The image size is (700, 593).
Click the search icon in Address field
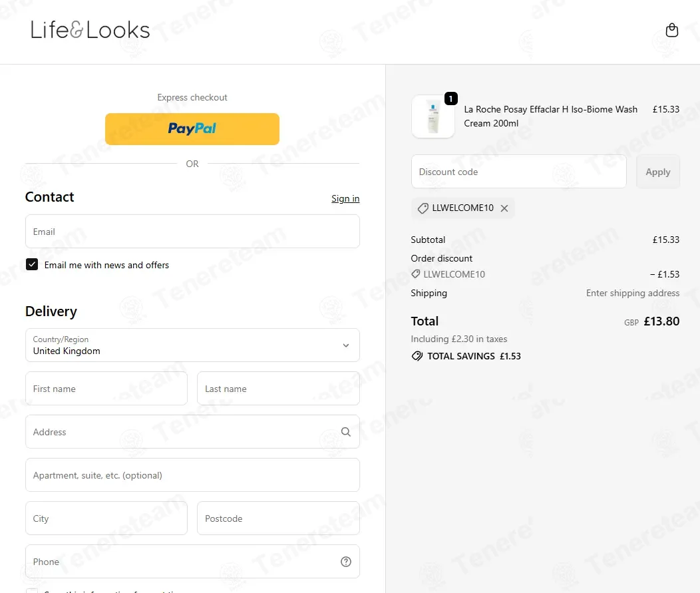(345, 432)
